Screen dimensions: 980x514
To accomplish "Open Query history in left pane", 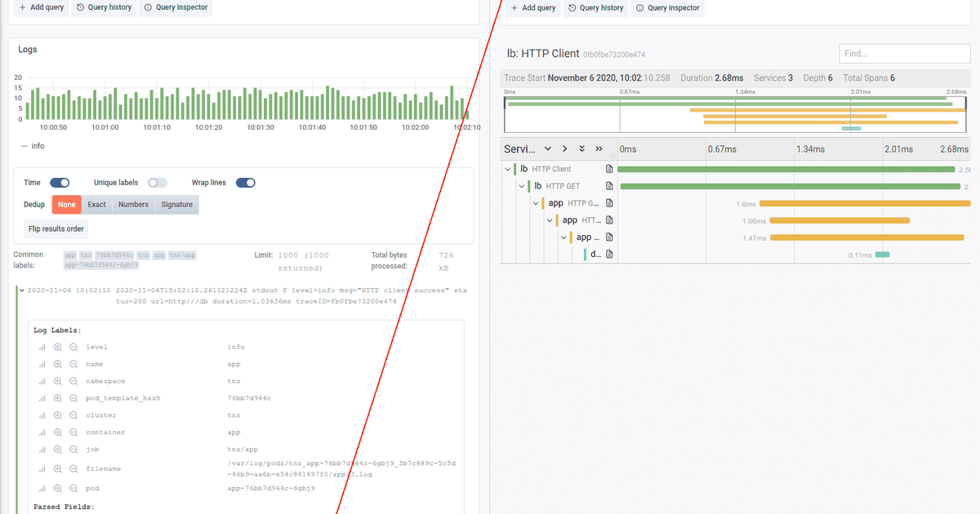I will click(x=103, y=7).
